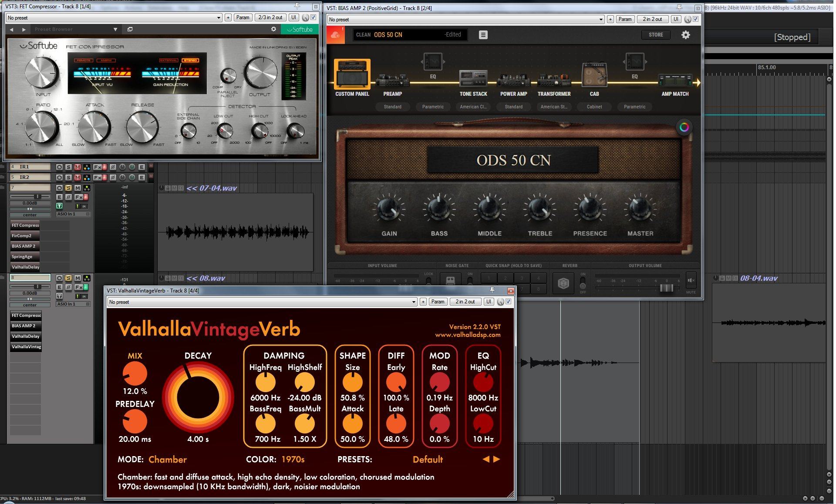The height and width of the screenshot is (504, 836).
Task: Mute track 4 IR1
Action: 78,167
